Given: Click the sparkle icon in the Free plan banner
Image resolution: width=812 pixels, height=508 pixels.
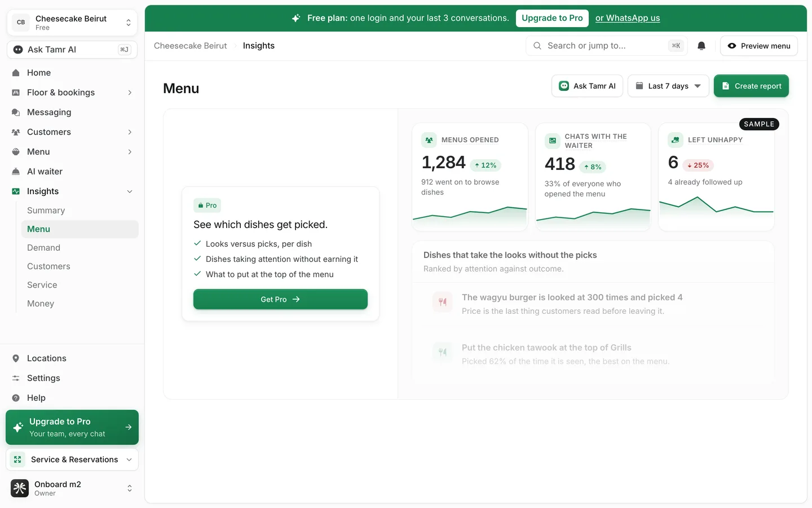Looking at the screenshot, I should 296,18.
